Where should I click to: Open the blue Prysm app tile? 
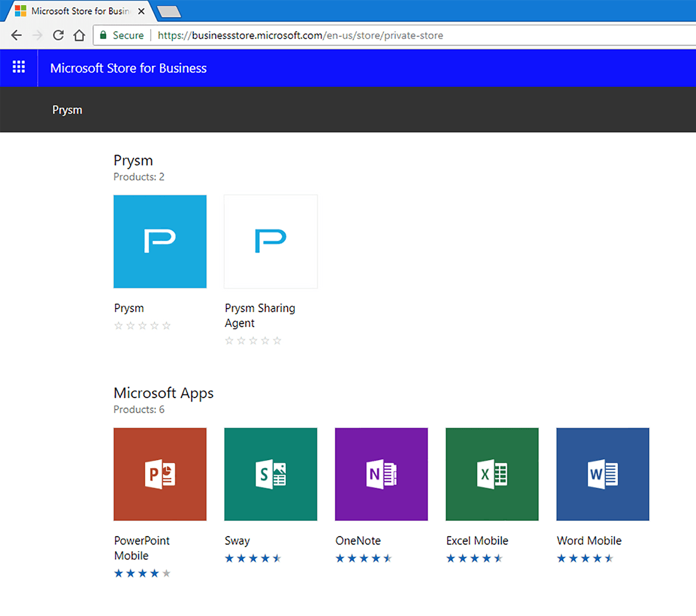[x=160, y=241]
